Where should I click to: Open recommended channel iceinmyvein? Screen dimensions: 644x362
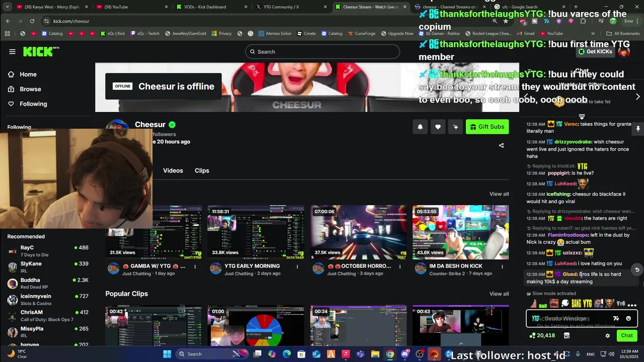[x=48, y=300]
